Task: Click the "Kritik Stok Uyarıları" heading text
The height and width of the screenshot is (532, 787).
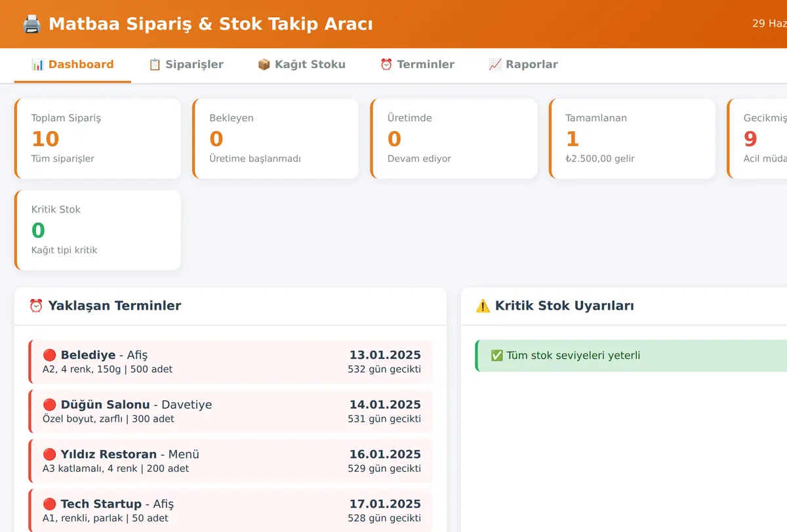Action: (x=565, y=306)
